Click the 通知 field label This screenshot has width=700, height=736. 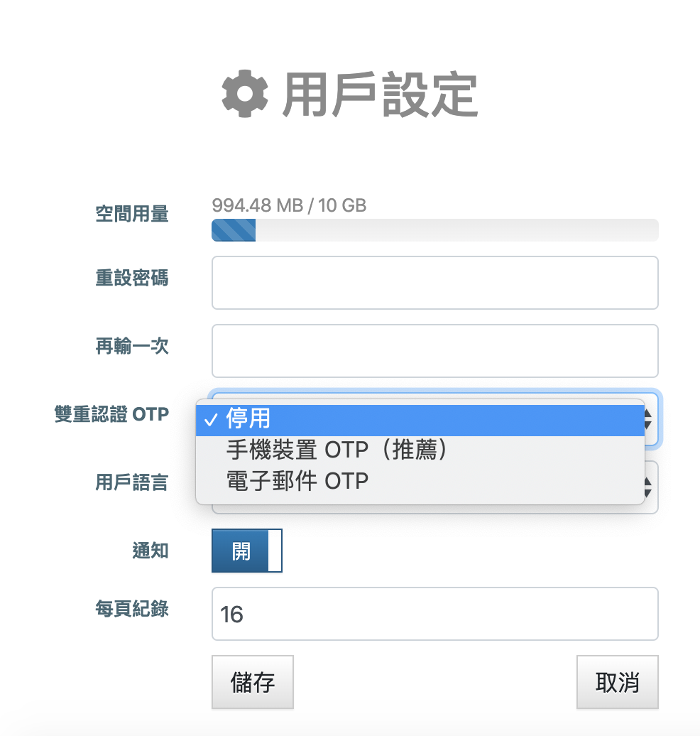[151, 551]
